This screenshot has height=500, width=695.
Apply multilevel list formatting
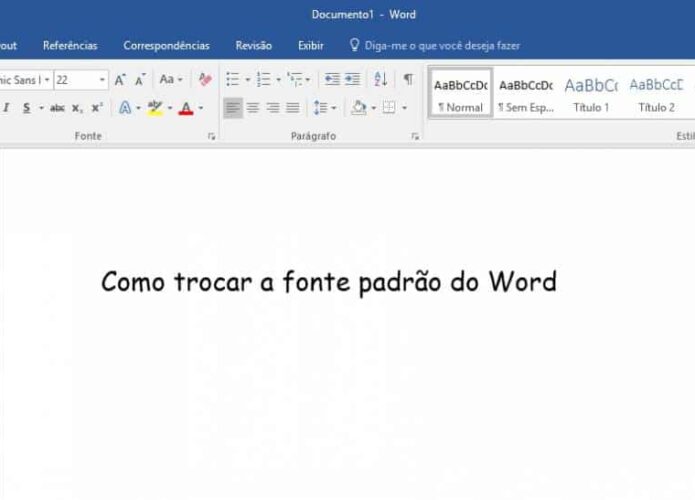tap(295, 80)
